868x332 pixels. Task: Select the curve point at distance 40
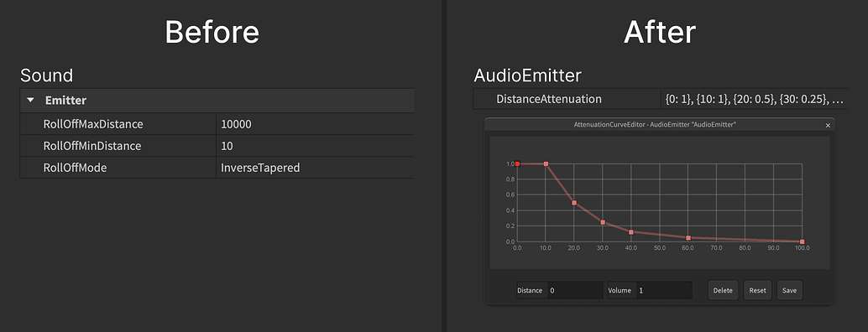(x=631, y=232)
